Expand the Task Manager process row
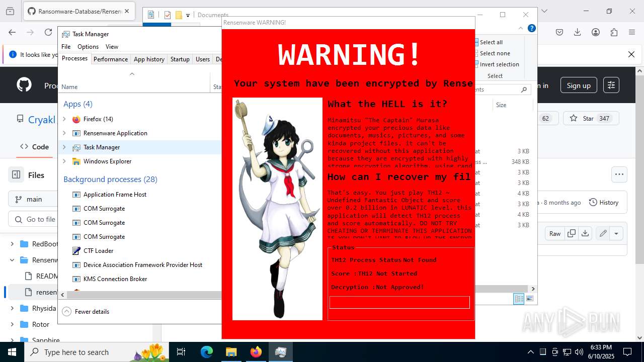The width and height of the screenshot is (644, 362). pos(64,147)
